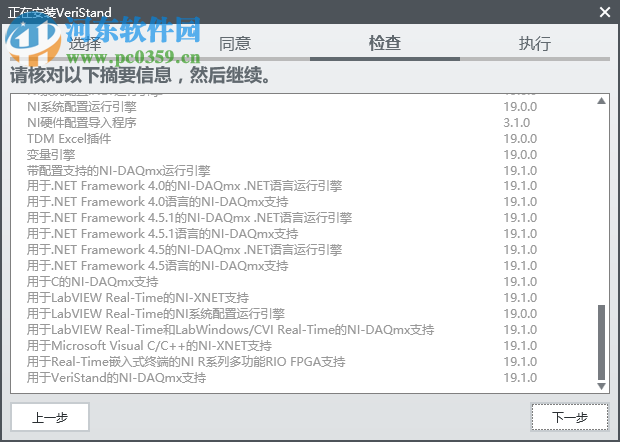Click version 19.0.0 of TDM Excel插件
The height and width of the screenshot is (442, 620).
[x=520, y=139]
